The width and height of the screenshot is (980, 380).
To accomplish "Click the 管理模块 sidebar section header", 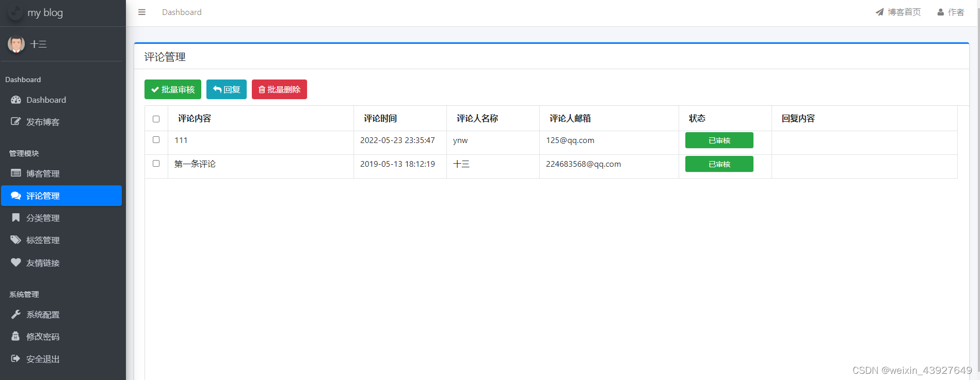I will tap(24, 153).
